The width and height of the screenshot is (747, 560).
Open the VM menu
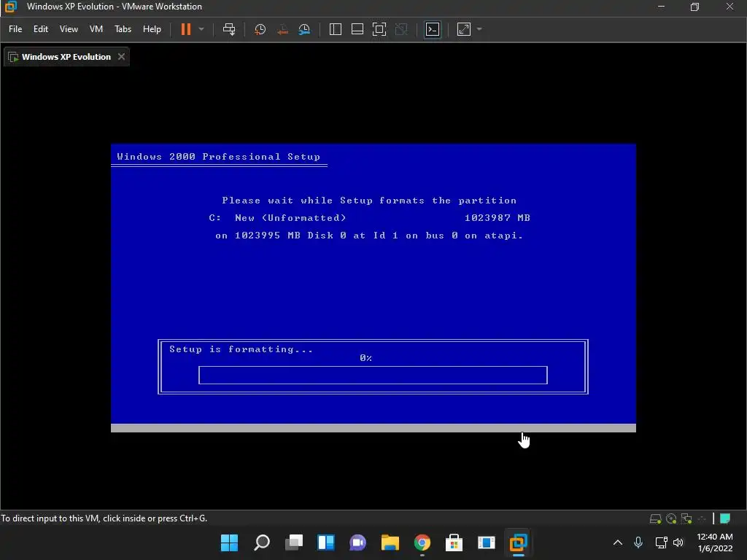[x=96, y=29]
